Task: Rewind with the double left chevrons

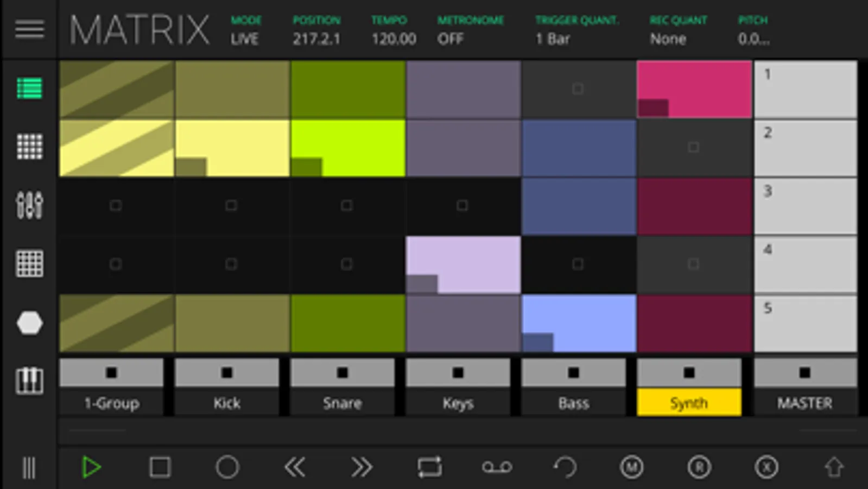Action: point(295,467)
